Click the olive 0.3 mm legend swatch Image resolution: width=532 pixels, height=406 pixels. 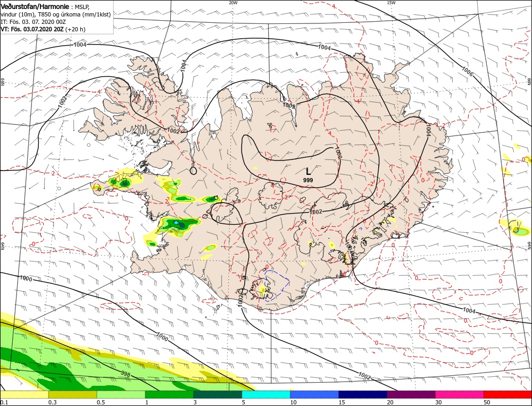[x=72, y=394]
